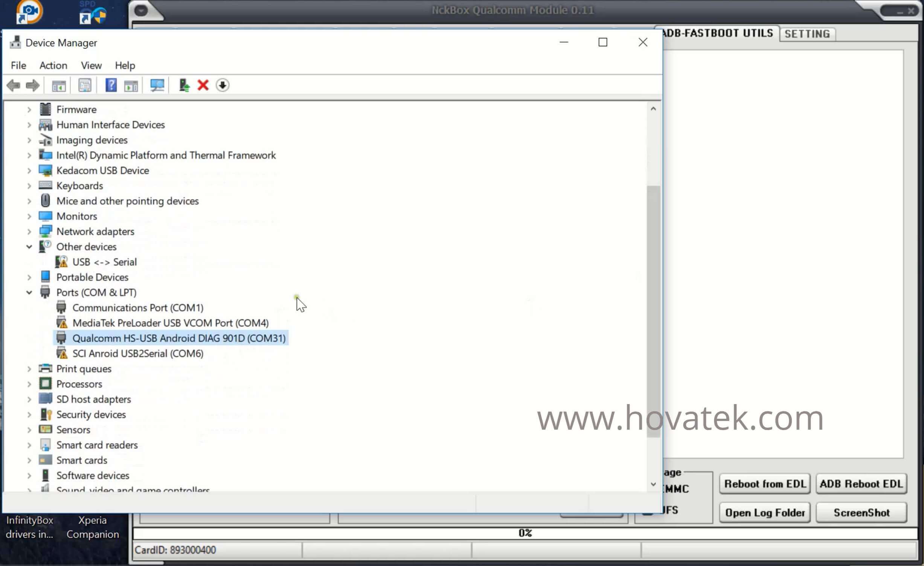Click the action pane toolbar icon
Screen dimensions: 924x566
[x=131, y=85]
